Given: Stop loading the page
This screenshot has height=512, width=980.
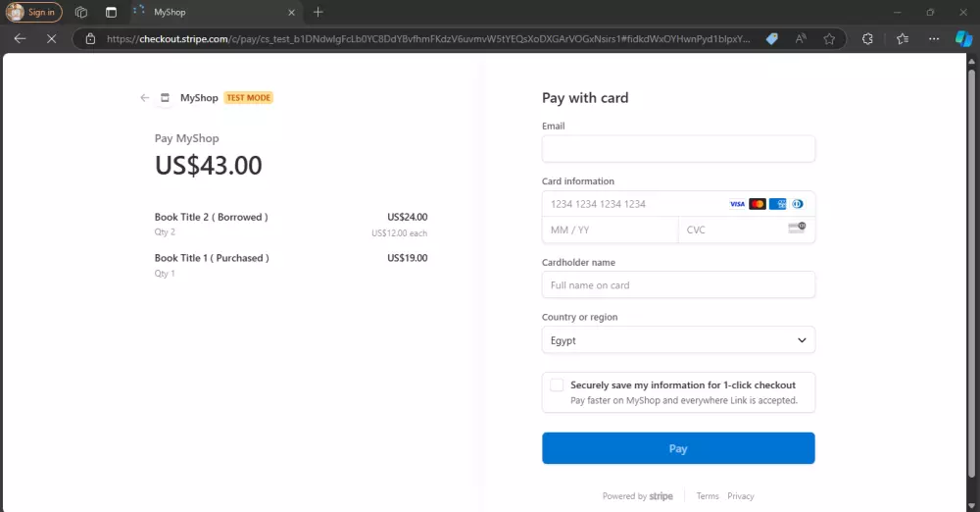Looking at the screenshot, I should coord(51,39).
